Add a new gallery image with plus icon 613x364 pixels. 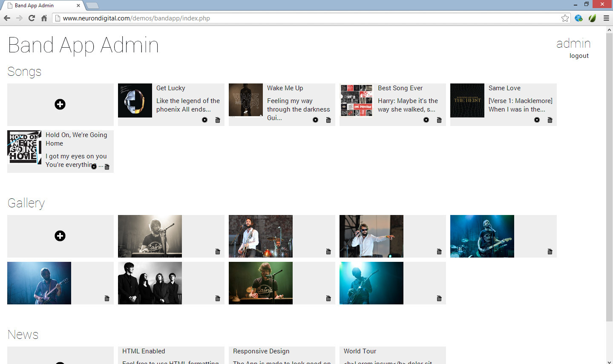coord(60,236)
